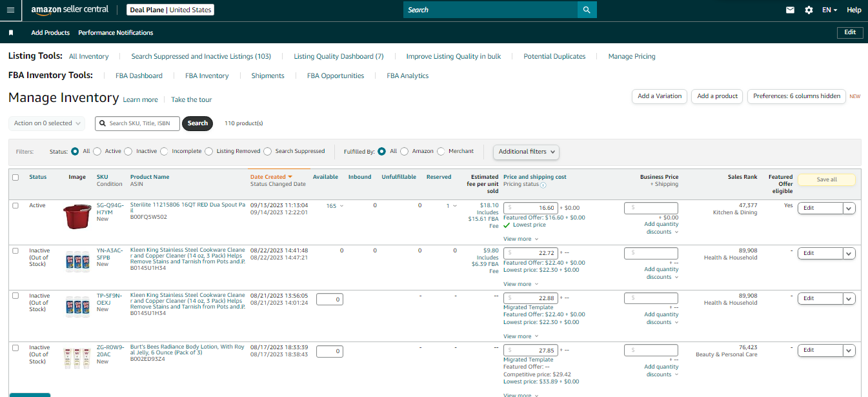
Task: Open the EN language dropdown
Action: point(829,10)
